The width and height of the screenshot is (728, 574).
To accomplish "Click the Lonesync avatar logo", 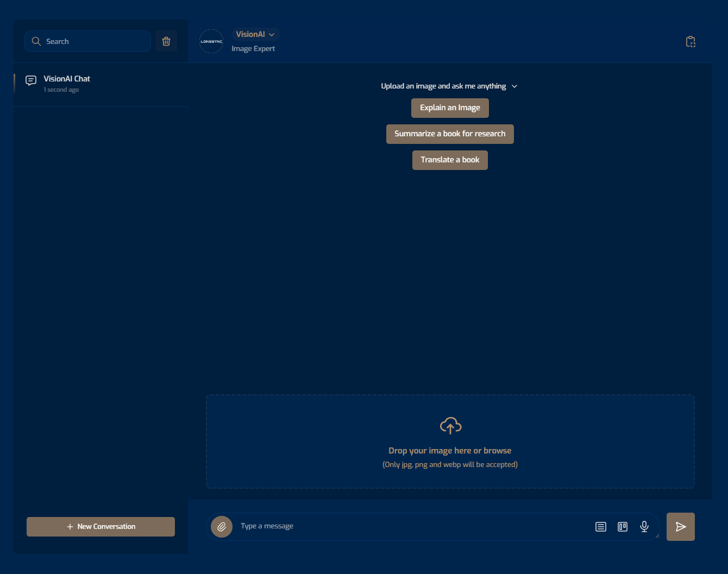I will pos(211,41).
